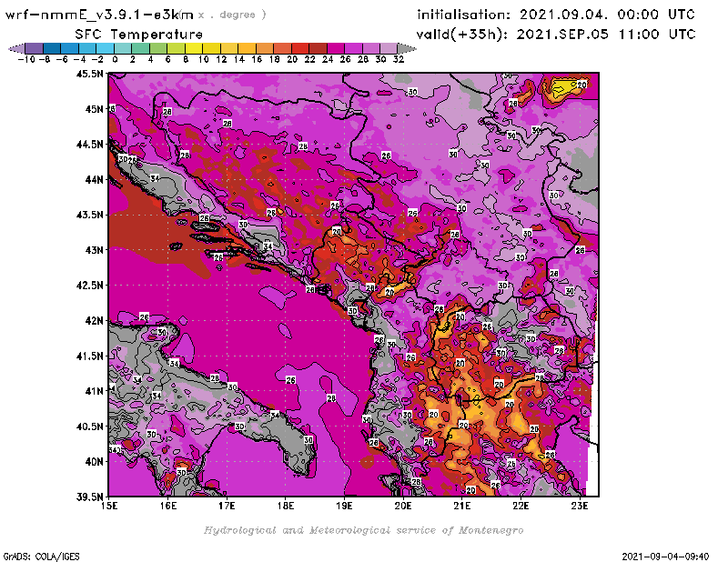
Task: Click the teal legend swatch between 0 and 2
Action: point(123,49)
